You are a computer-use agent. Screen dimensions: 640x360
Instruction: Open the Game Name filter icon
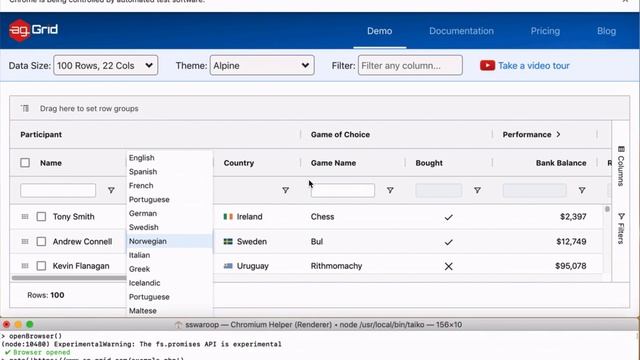tap(390, 191)
